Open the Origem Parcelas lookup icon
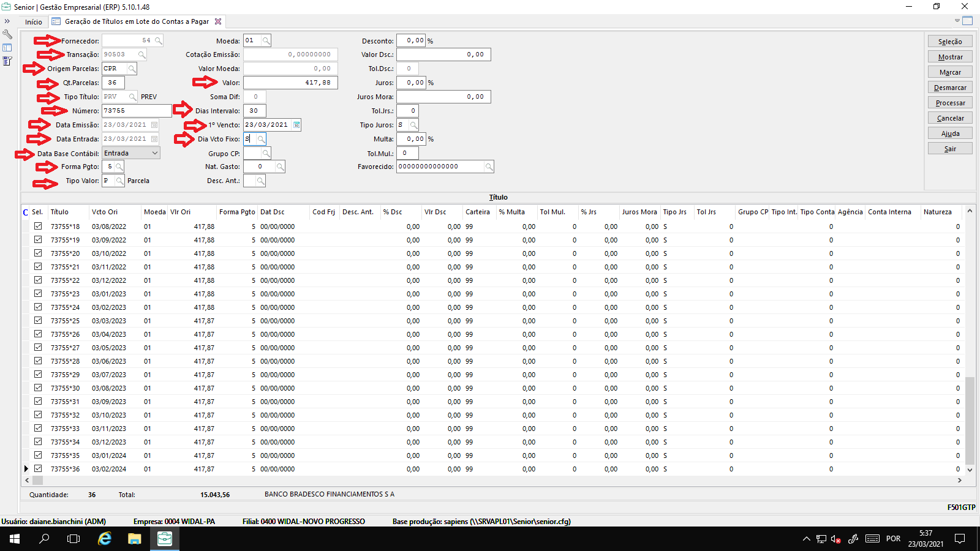Screen dimensions: 980x551 [132, 69]
